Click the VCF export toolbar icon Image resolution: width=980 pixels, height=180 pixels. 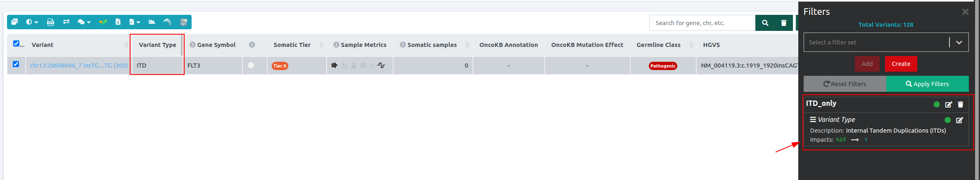click(x=50, y=22)
